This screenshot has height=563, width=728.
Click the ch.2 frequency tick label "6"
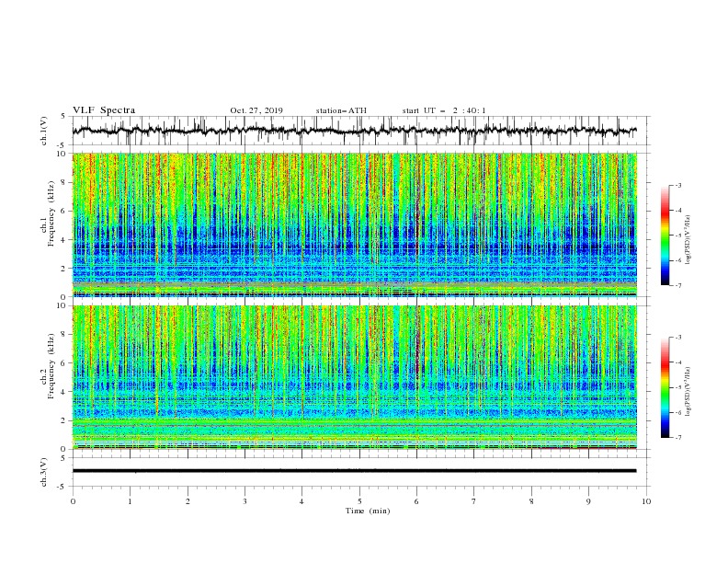pos(63,363)
